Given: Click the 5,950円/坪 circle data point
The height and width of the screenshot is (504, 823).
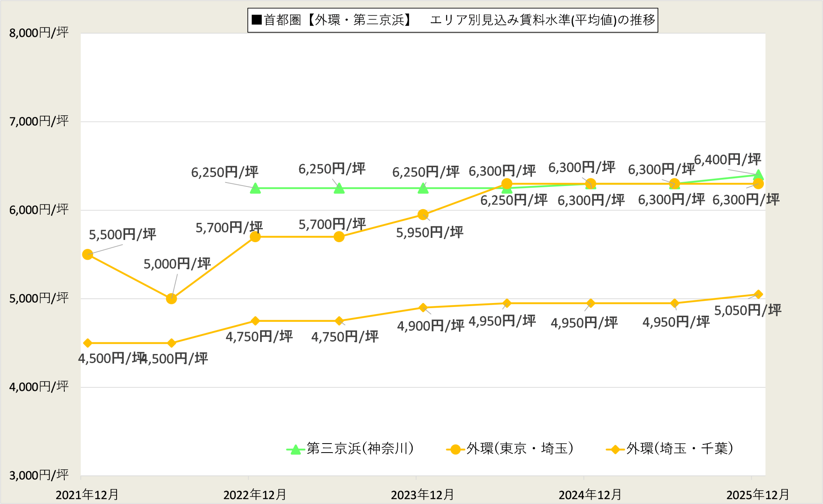Looking at the screenshot, I should click(x=423, y=214).
